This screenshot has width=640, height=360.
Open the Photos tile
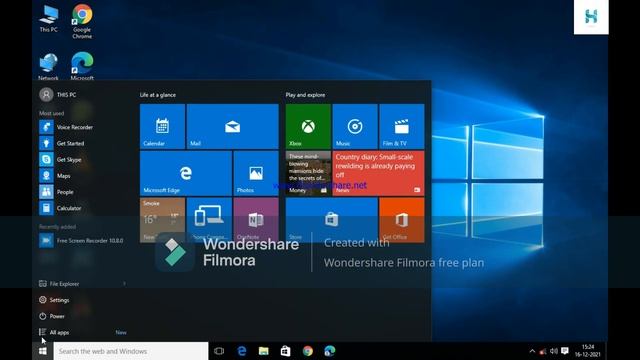256,173
